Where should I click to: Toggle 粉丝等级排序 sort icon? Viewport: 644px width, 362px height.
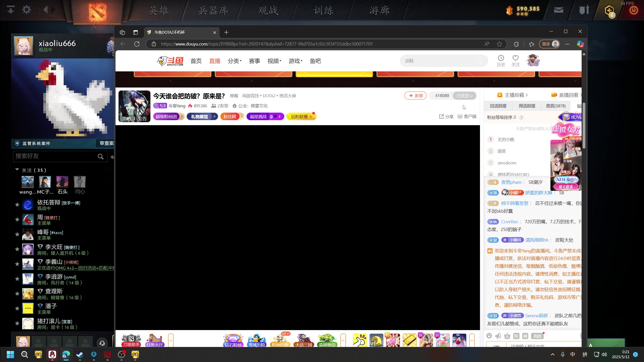515,117
